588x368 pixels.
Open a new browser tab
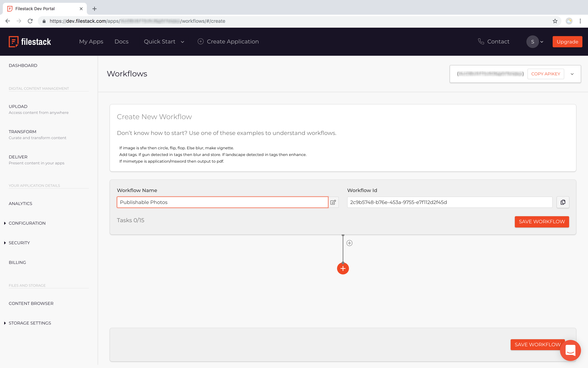pos(94,9)
